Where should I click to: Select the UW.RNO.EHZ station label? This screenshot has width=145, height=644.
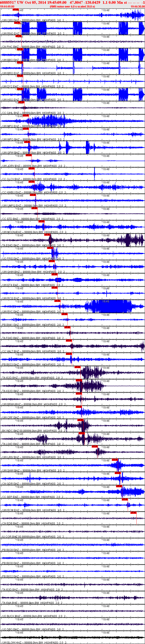point(11,34)
